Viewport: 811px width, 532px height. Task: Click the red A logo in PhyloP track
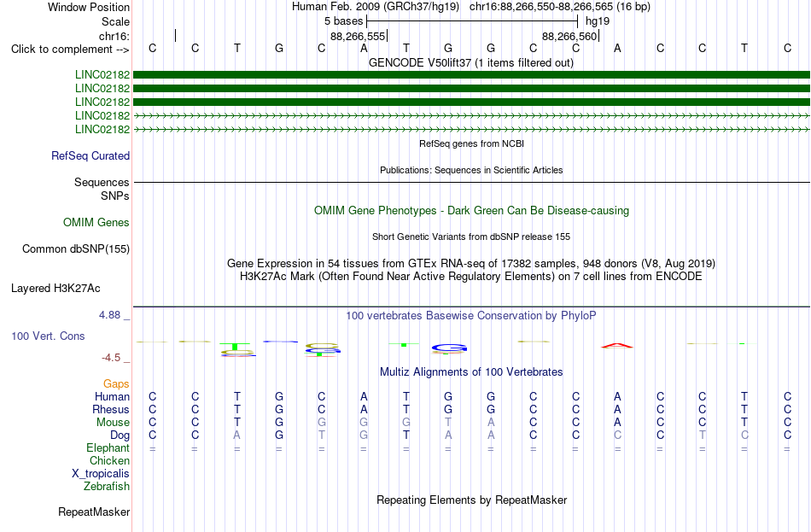coord(617,345)
